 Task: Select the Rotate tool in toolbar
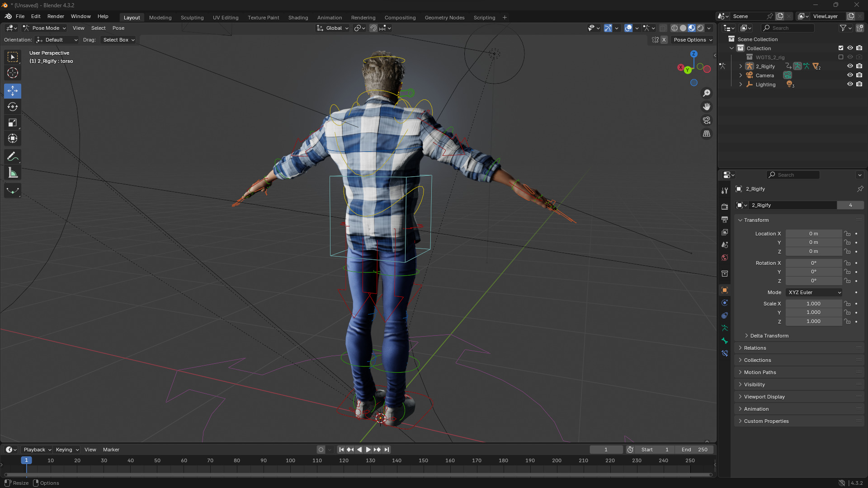point(13,107)
